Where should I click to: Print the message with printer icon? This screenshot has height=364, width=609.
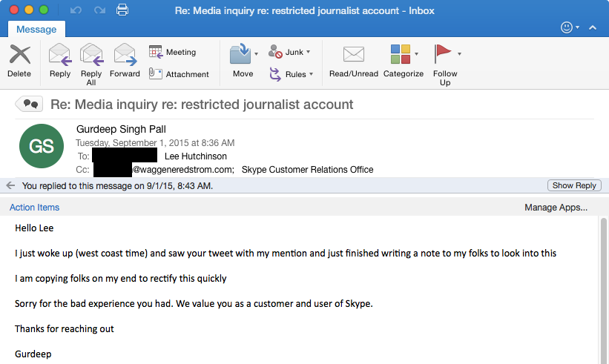point(122,10)
